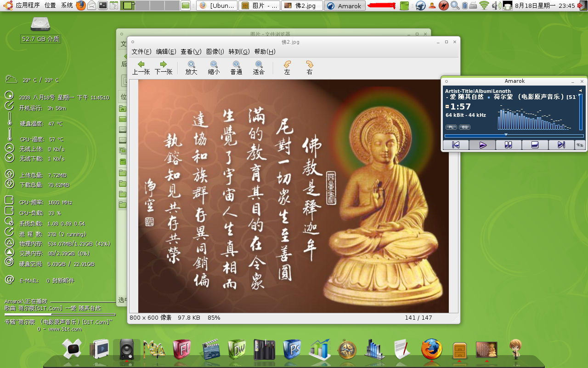Image resolution: width=588 pixels, height=368 pixels.
Task: Skip to next track in Amarok
Action: [561, 145]
